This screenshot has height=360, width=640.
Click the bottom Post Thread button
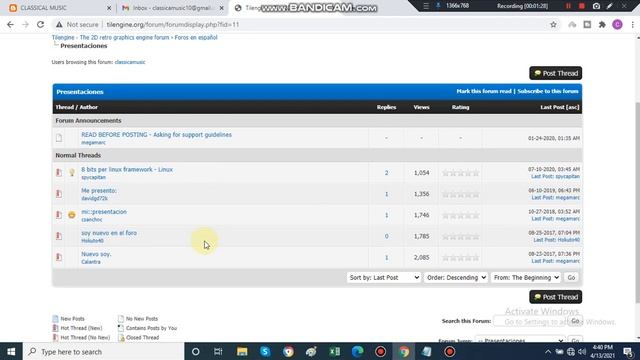(556, 297)
